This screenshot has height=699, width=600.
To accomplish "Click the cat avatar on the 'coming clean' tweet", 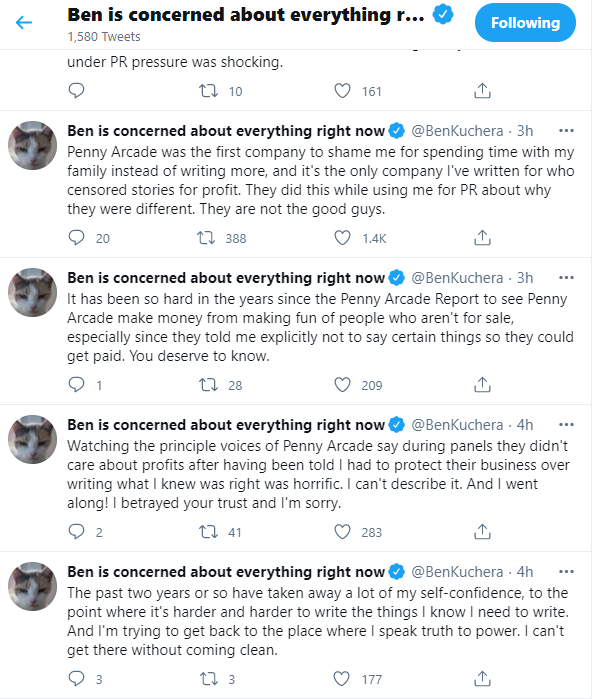I will [x=33, y=586].
